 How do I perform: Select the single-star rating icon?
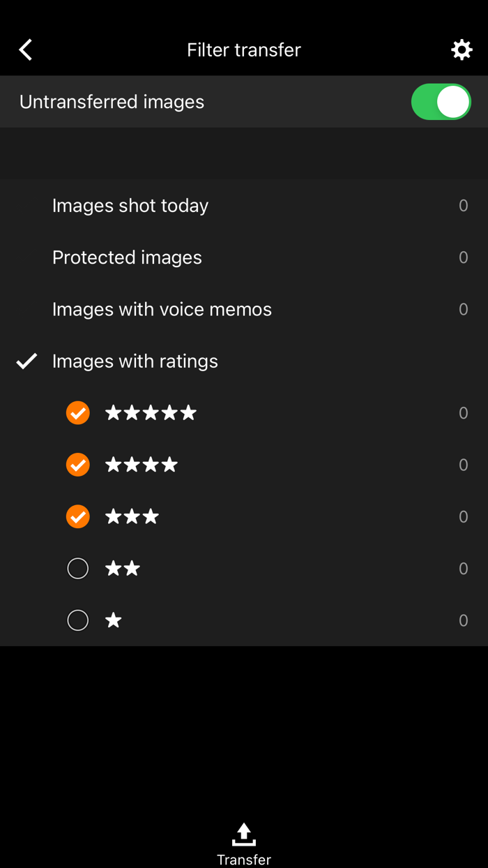click(113, 620)
